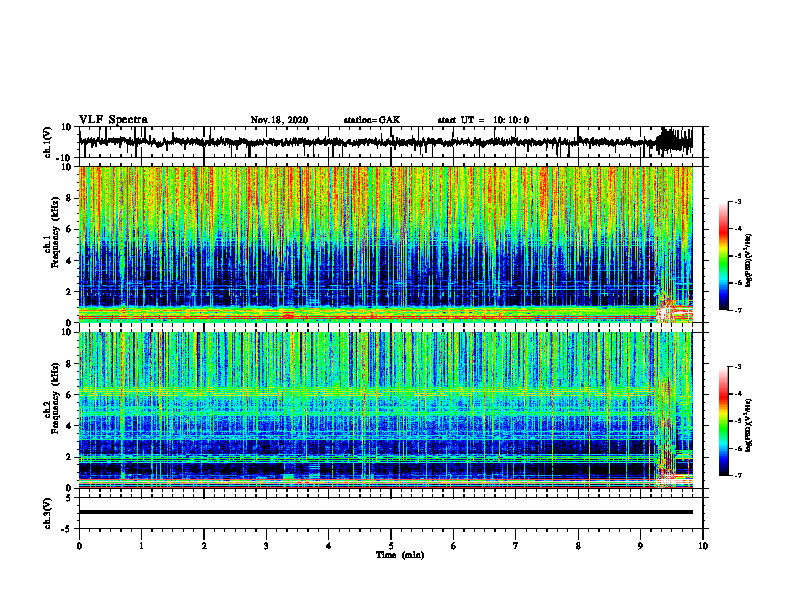Select the date text "Nov.18, 2020"
The height and width of the screenshot is (612, 792).
point(279,120)
